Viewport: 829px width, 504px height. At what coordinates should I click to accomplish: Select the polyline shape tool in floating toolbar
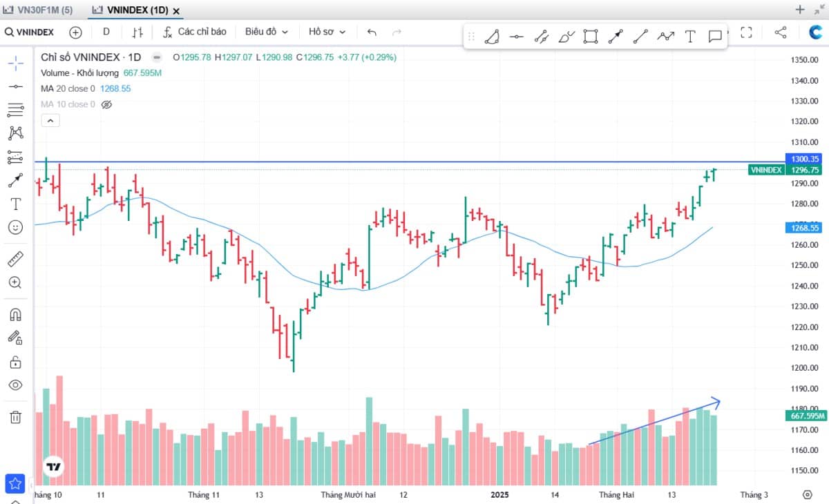click(x=491, y=37)
